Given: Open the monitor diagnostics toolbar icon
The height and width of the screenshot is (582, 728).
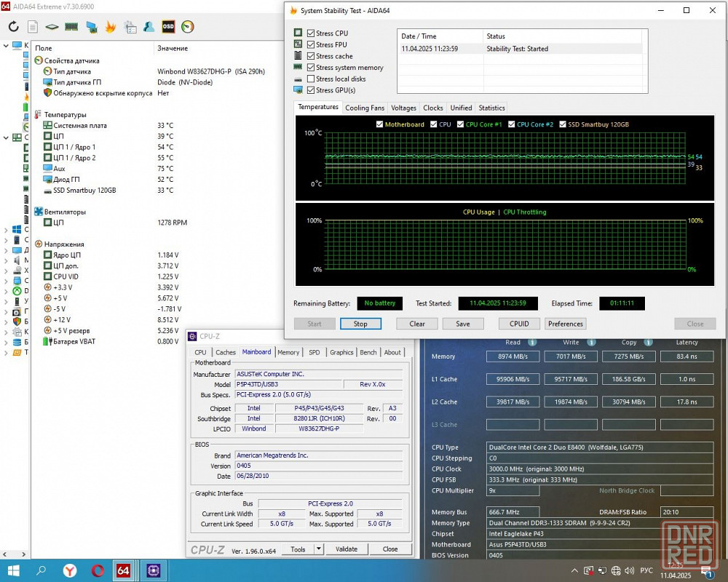Looking at the screenshot, I should [91, 27].
